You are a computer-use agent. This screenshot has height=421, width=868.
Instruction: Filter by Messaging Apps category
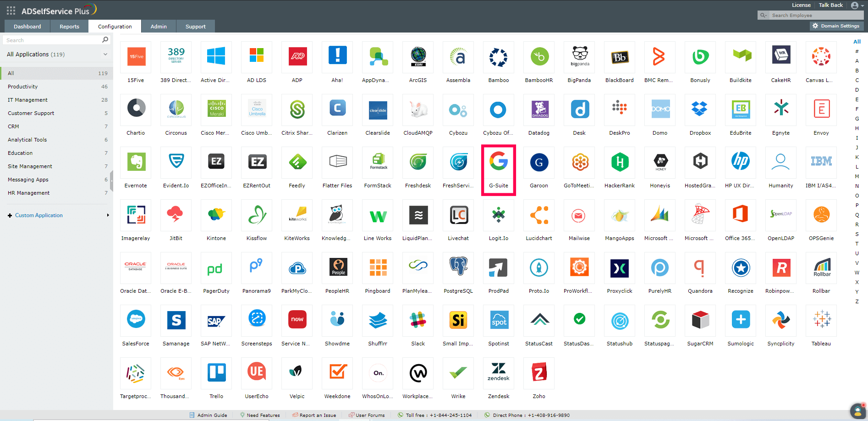pos(57,180)
